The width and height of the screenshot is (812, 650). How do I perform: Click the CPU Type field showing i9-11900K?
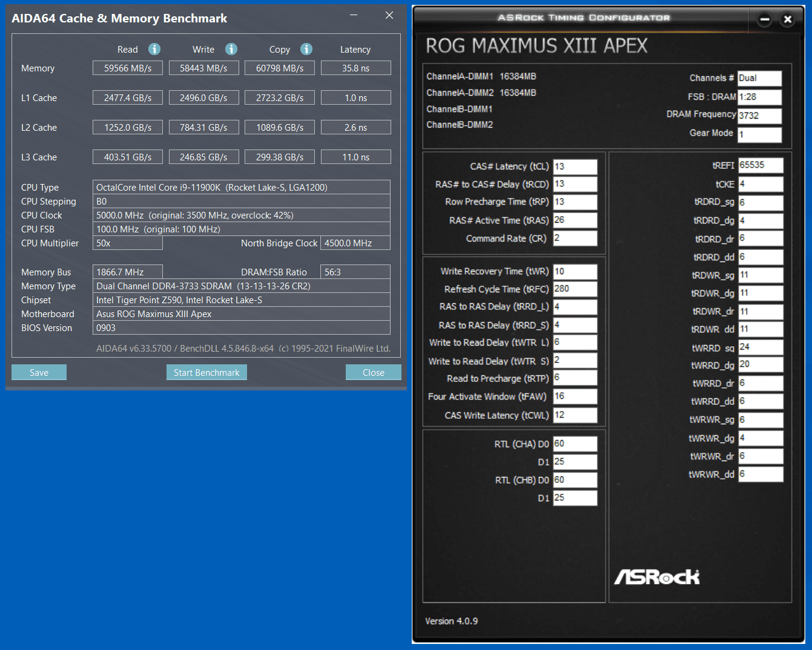pos(241,187)
